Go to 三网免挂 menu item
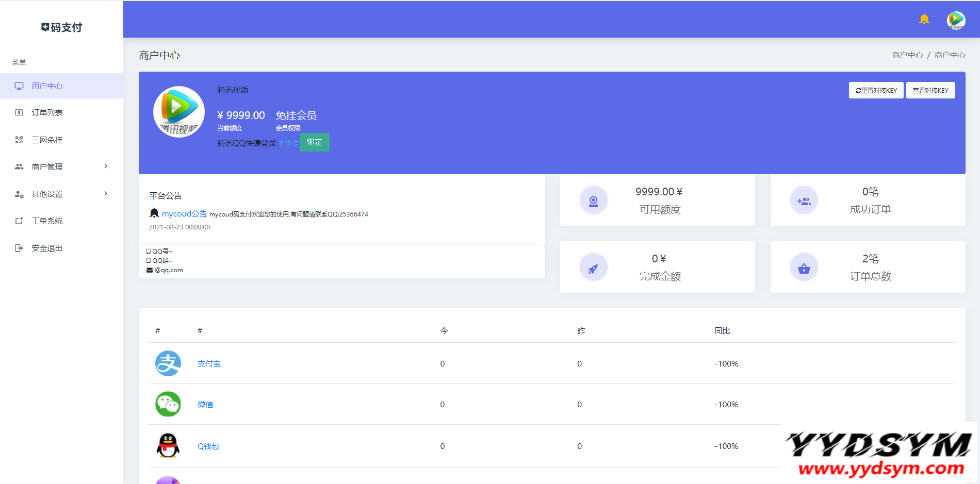The height and width of the screenshot is (484, 980). tap(47, 140)
